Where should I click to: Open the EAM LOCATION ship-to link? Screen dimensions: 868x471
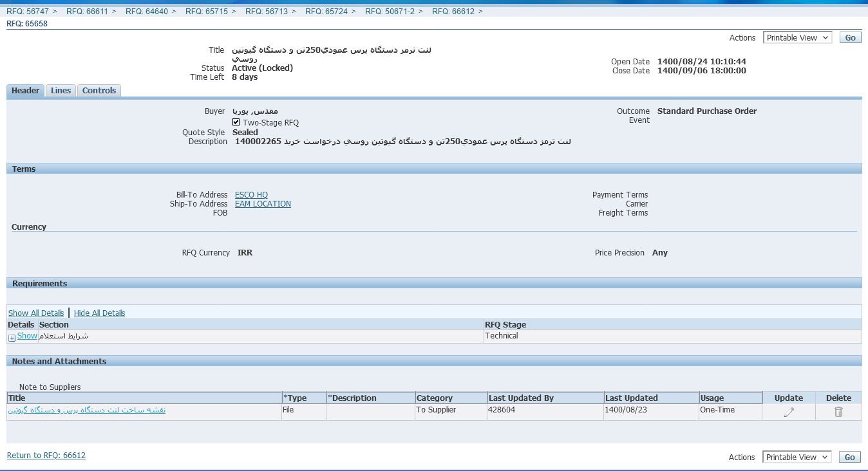point(263,204)
